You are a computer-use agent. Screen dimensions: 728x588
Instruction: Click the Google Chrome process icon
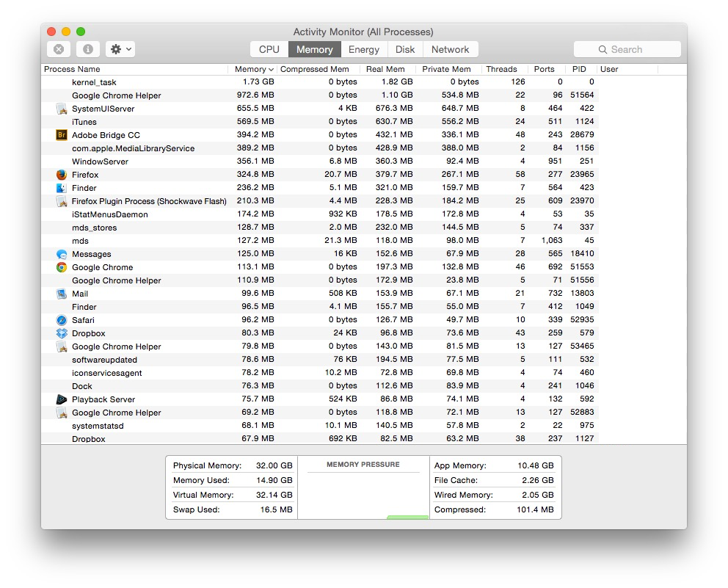(x=62, y=267)
